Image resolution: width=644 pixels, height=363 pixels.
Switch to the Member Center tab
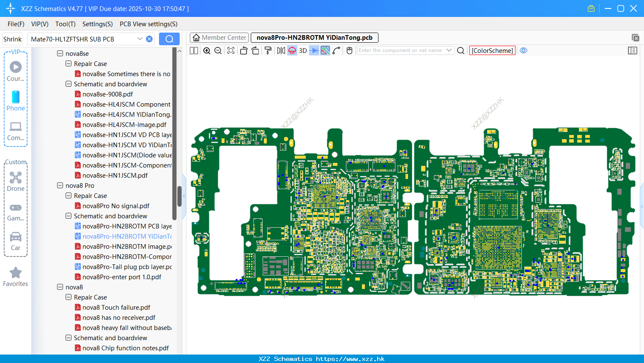pos(219,38)
